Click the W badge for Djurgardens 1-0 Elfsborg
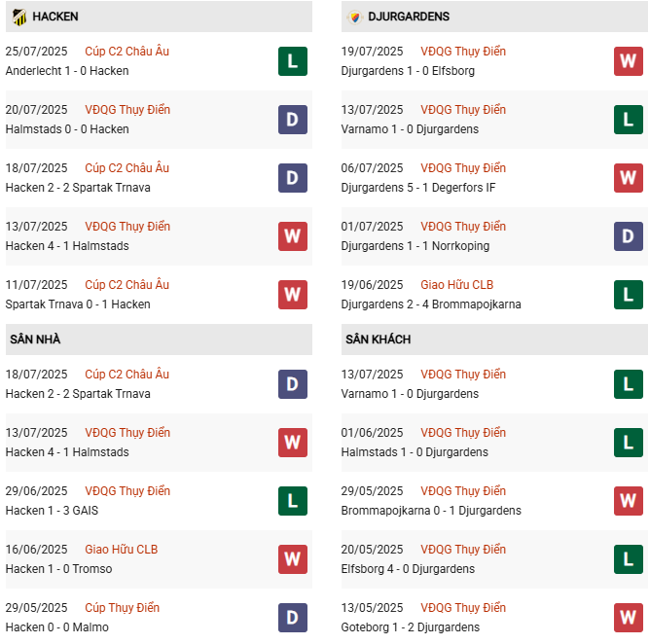649x644 pixels. coord(629,61)
